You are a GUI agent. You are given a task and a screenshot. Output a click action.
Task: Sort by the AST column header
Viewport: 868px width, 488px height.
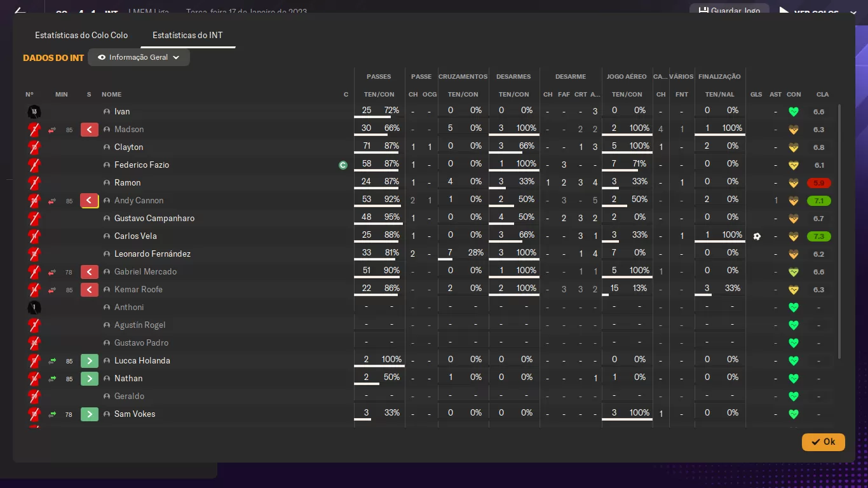tap(775, 94)
